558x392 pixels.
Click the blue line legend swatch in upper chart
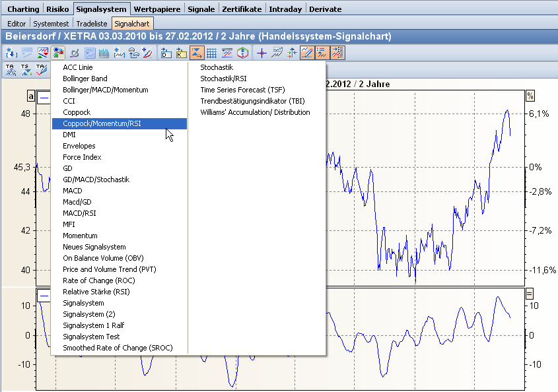[44, 96]
